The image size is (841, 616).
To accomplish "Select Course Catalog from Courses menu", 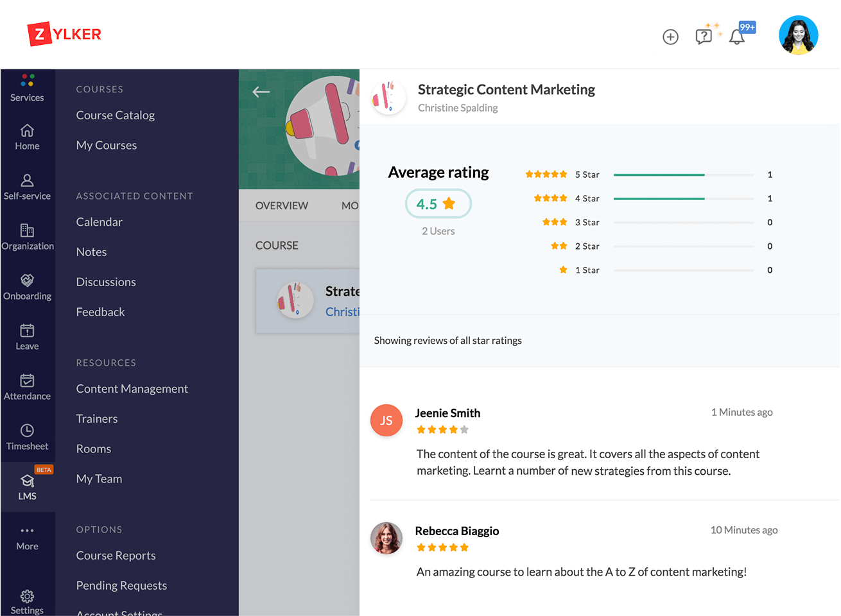I will click(x=116, y=116).
